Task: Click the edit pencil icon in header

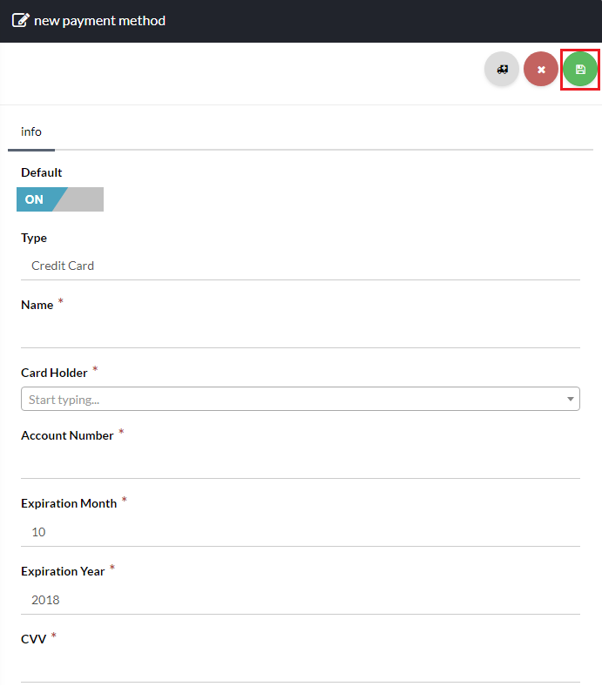Action: pos(20,20)
